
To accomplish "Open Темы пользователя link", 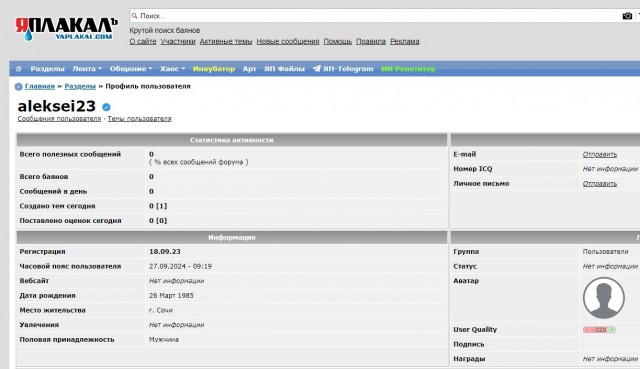I will pos(140,118).
